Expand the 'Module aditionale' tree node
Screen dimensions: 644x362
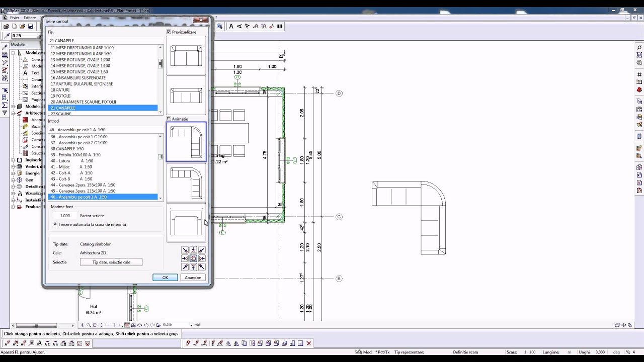click(x=13, y=107)
